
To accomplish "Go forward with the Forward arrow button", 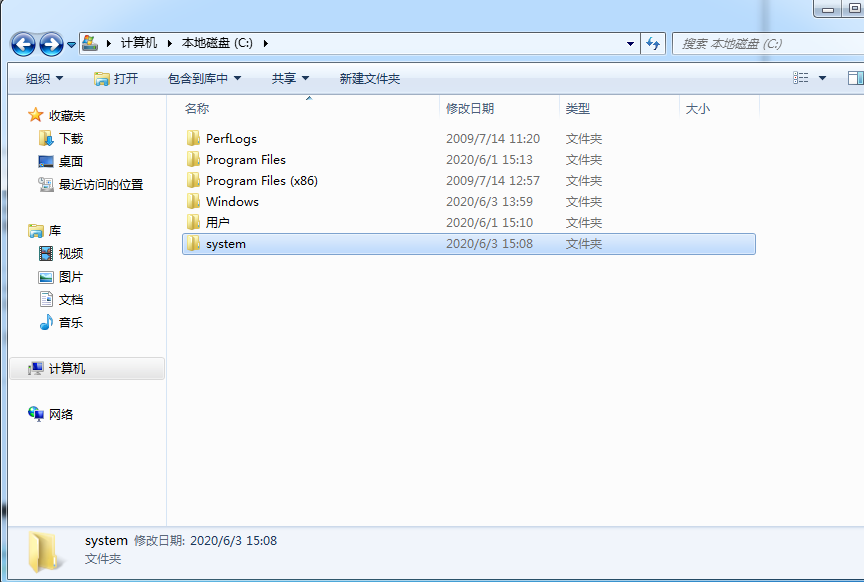I will pos(51,44).
